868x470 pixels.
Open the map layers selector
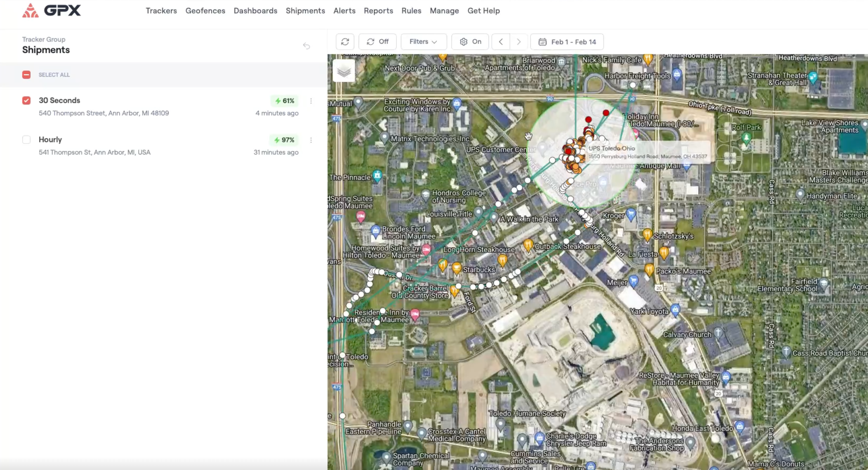tap(344, 71)
